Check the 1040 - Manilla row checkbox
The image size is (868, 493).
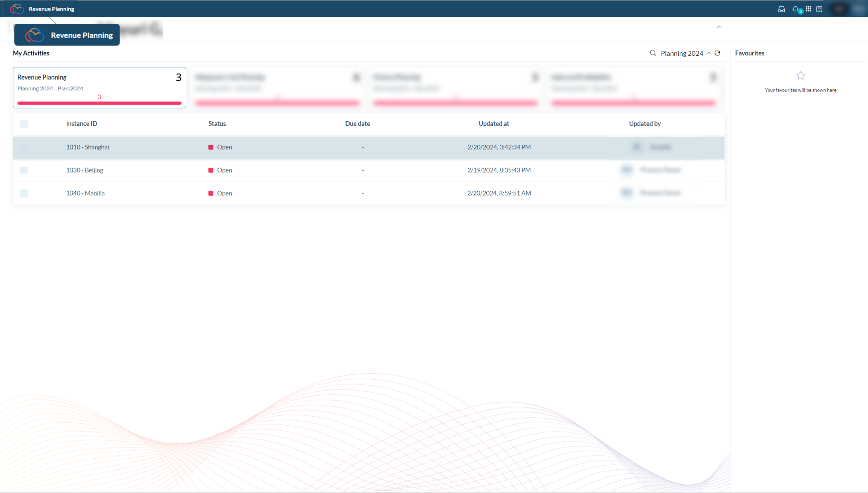pos(24,193)
